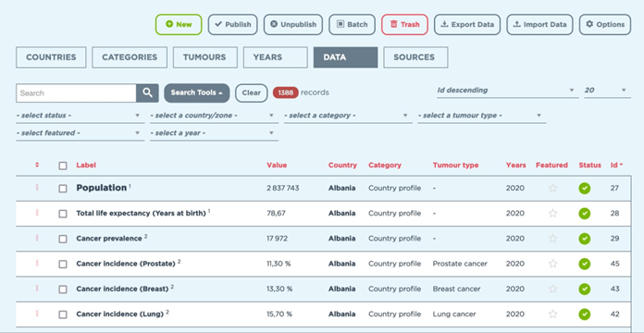Click the Trash button
Screen dimensions: 644x333
(x=404, y=25)
